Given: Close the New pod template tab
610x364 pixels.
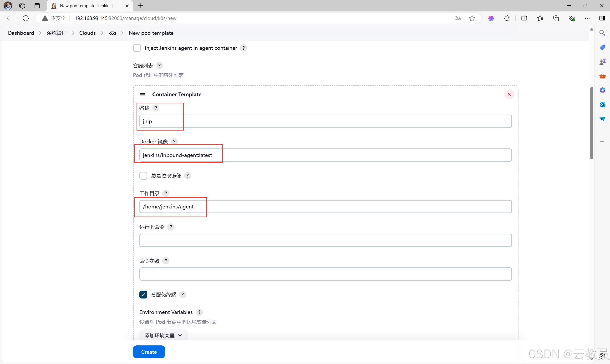Looking at the screenshot, I should pyautogui.click(x=127, y=6).
